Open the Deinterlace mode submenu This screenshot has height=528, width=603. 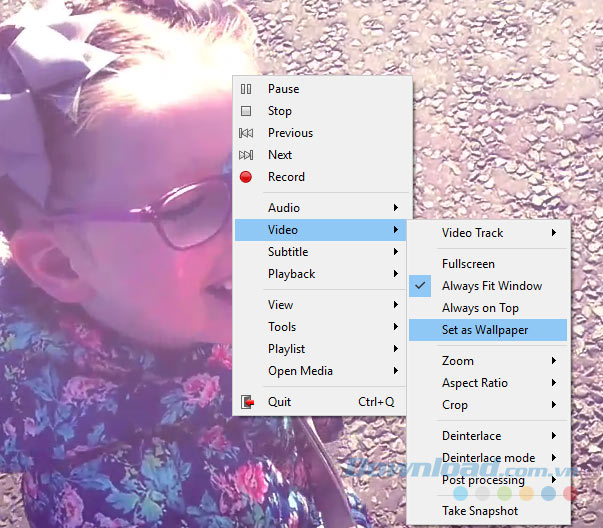point(488,458)
